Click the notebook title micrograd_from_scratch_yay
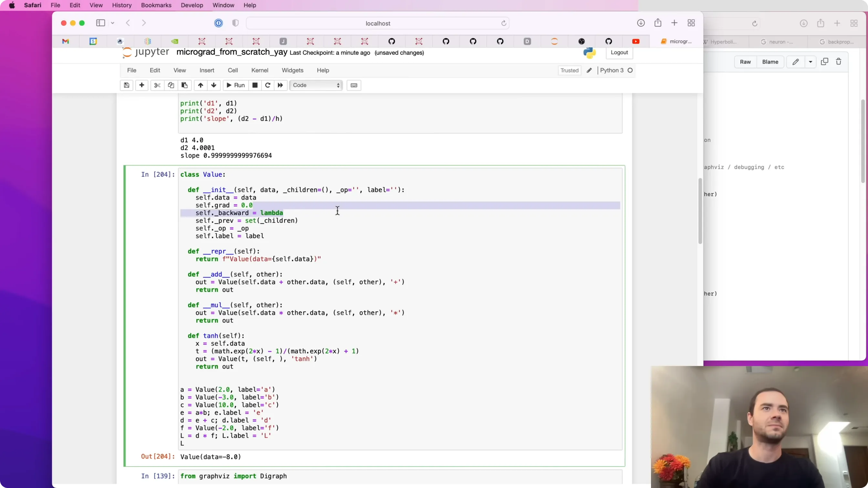The image size is (868, 488). click(232, 52)
